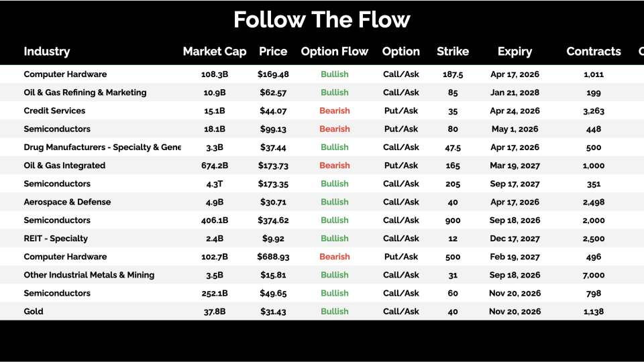The image size is (644, 362).
Task: Select the 4.3T market cap cell
Action: pos(215,184)
